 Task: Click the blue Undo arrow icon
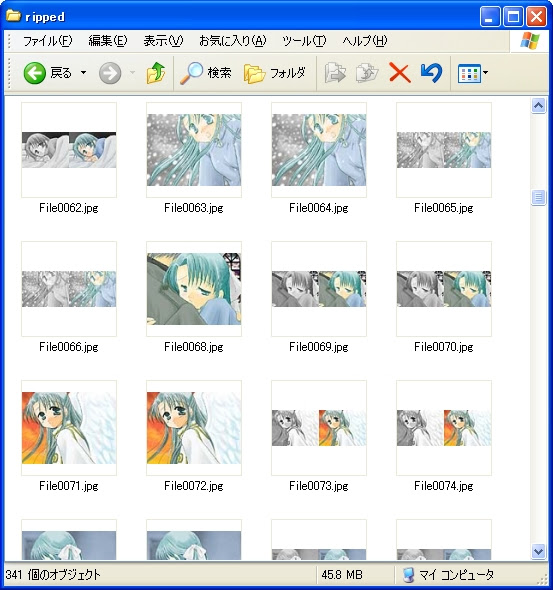pos(431,73)
